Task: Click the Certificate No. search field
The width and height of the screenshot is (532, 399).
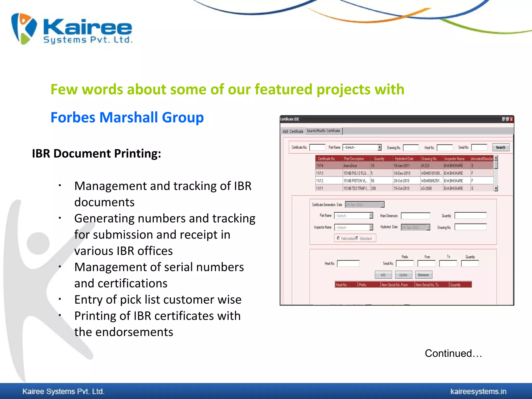Action: (x=317, y=147)
